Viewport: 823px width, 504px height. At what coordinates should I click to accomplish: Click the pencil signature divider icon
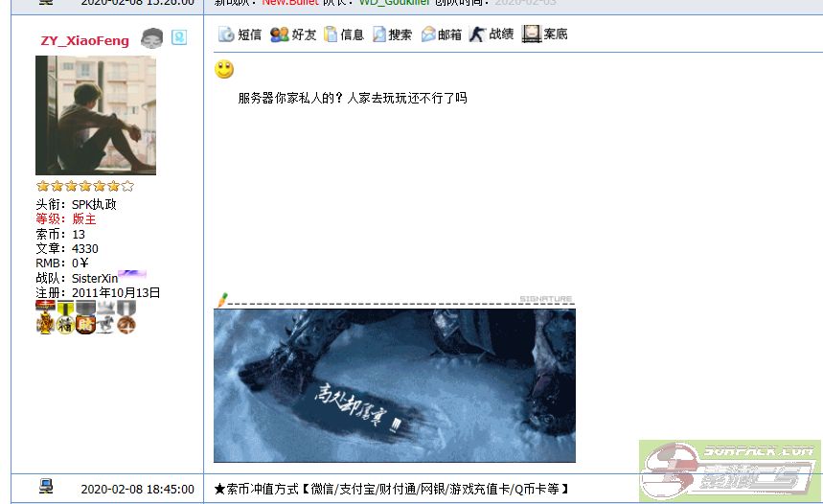[223, 300]
